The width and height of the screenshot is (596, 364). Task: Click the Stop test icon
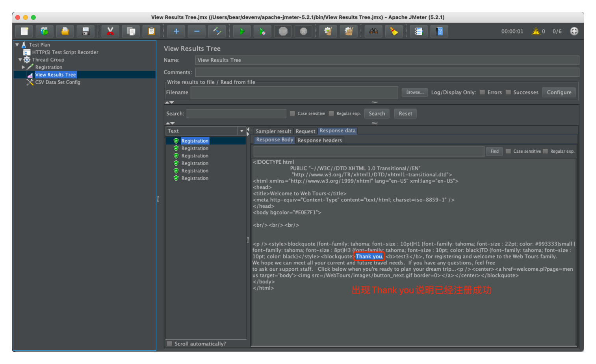(283, 31)
